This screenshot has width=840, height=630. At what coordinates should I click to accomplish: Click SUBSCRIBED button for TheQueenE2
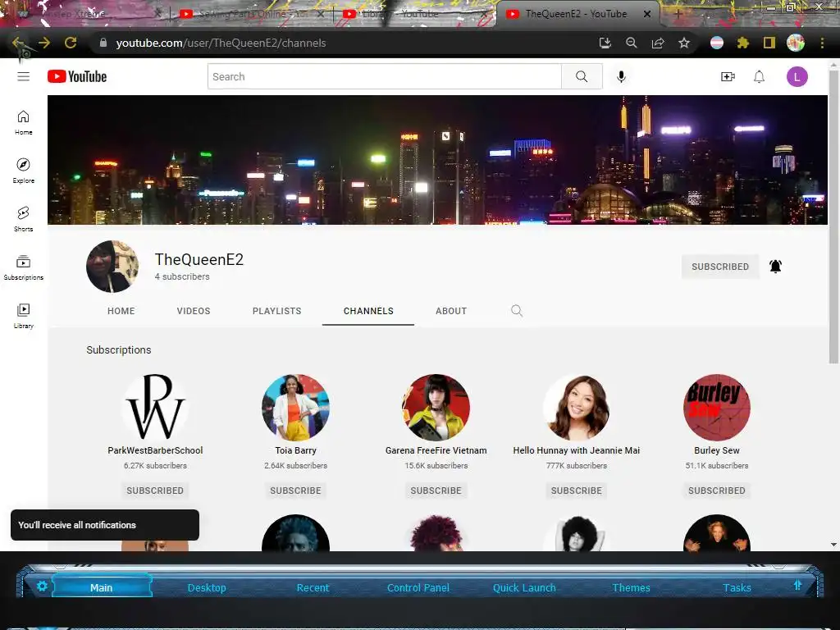pyautogui.click(x=720, y=267)
